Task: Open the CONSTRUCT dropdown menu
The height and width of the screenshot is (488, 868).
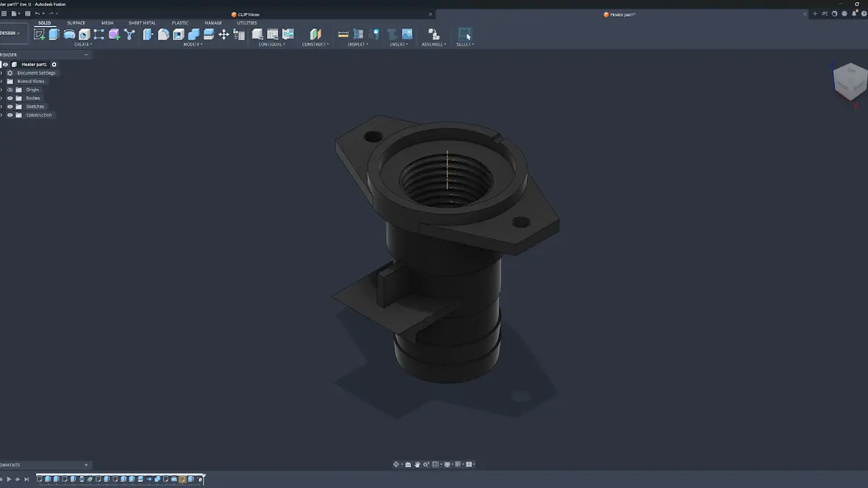Action: coord(316,44)
